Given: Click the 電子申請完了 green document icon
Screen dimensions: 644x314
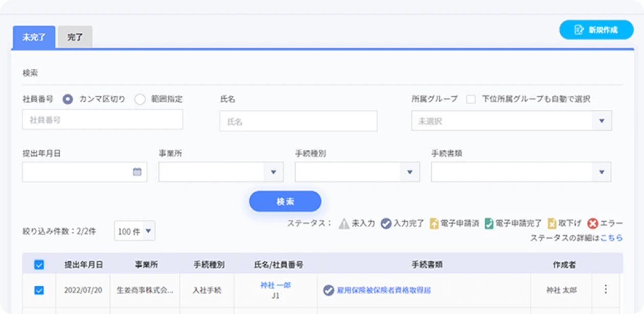Looking at the screenshot, I should [489, 223].
